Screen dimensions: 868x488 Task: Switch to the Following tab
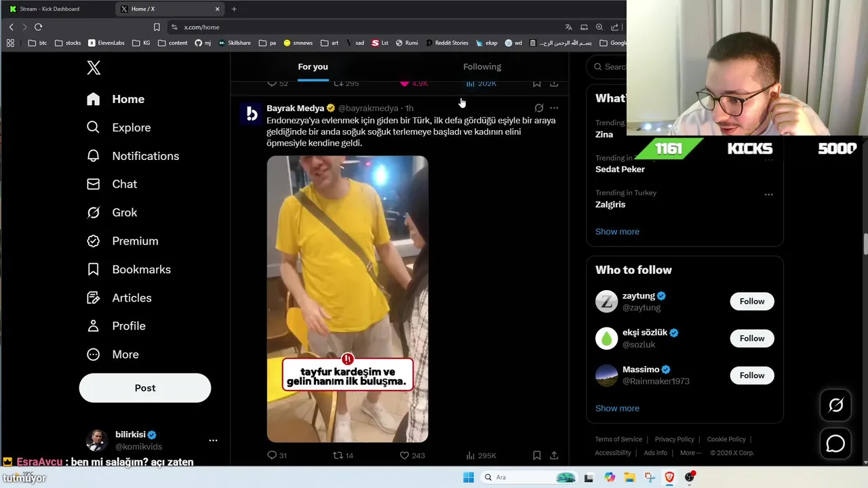coord(482,66)
